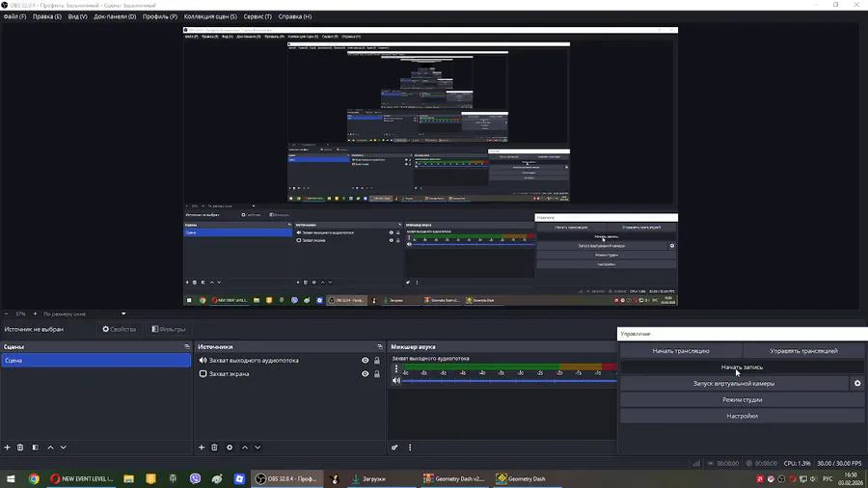Open the Коллекция сцен menu
The width and height of the screenshot is (868, 488).
pyautogui.click(x=210, y=16)
